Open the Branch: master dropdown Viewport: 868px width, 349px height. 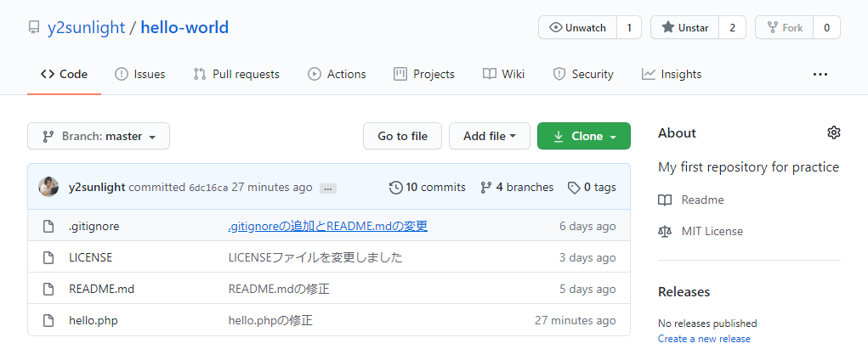[99, 136]
